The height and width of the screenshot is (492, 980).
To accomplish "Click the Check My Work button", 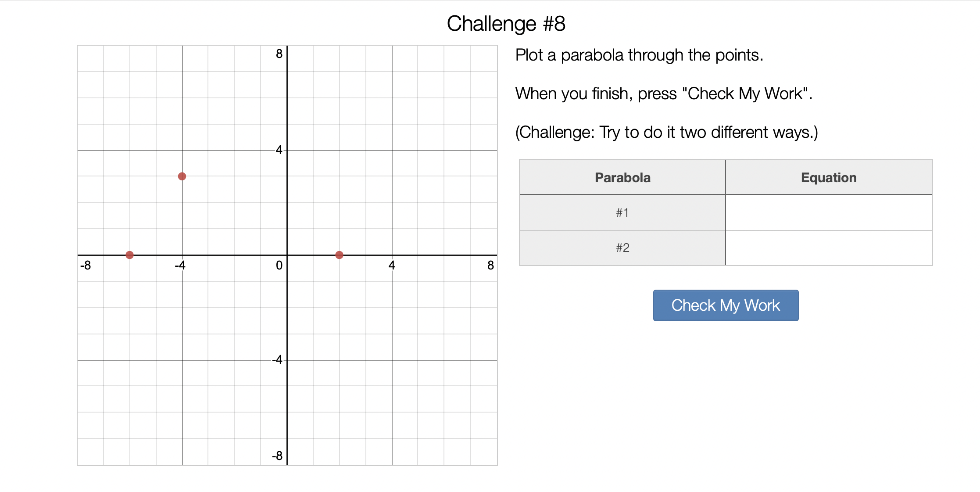I will pyautogui.click(x=726, y=305).
